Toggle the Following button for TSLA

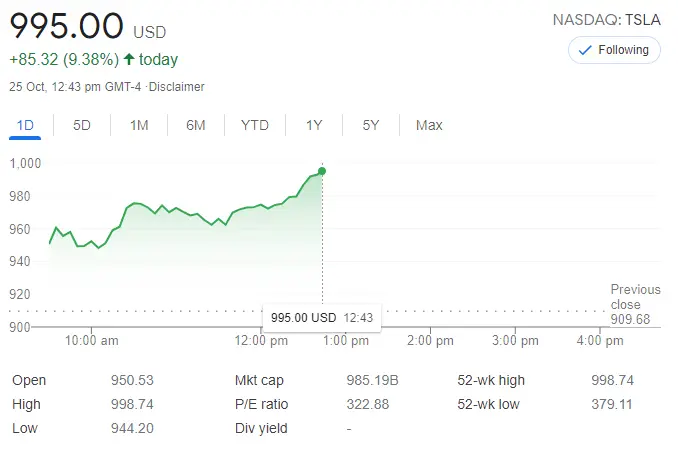tap(614, 50)
